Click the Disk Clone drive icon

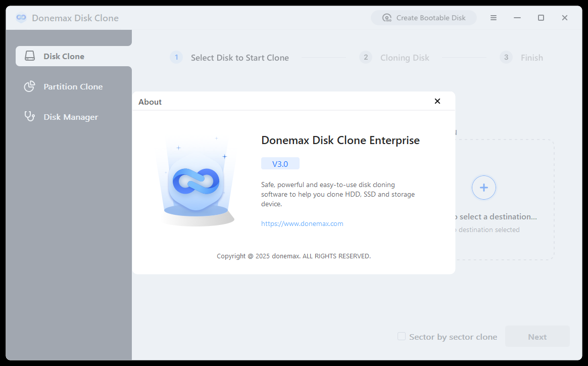[x=30, y=56]
